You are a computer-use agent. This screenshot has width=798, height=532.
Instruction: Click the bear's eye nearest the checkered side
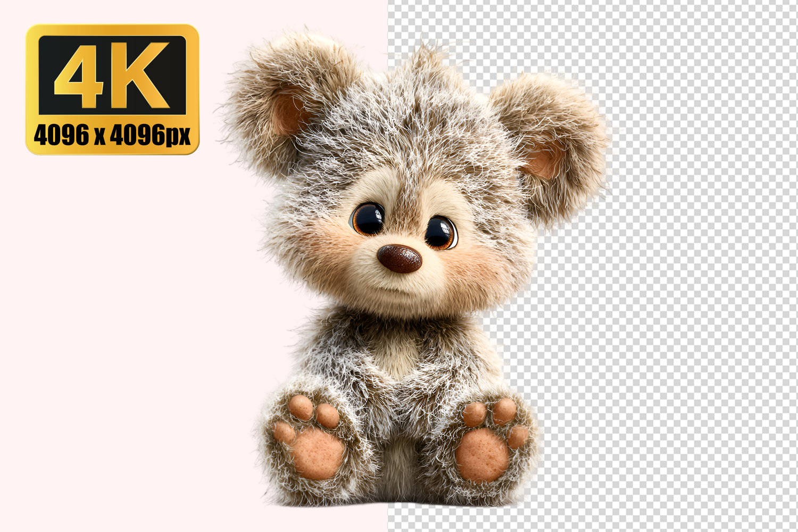pyautogui.click(x=440, y=232)
